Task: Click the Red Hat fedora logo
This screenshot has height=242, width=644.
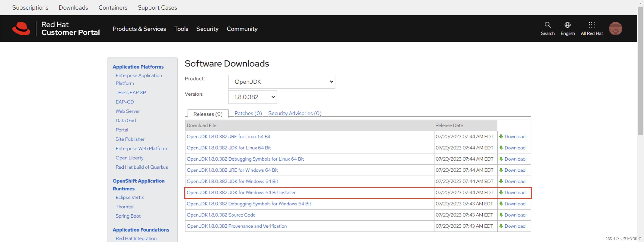Action: 21,28
